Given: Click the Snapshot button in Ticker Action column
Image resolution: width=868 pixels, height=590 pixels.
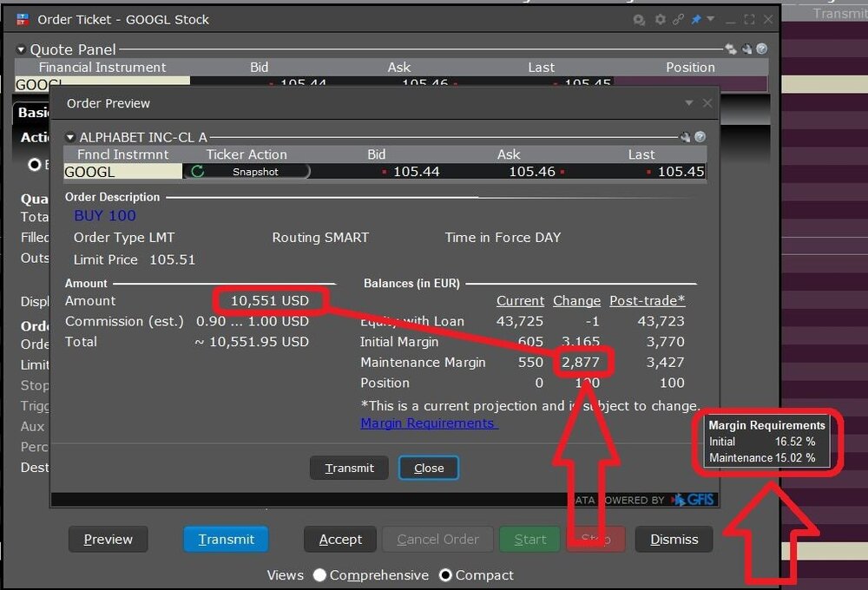Looking at the screenshot, I should [x=255, y=172].
